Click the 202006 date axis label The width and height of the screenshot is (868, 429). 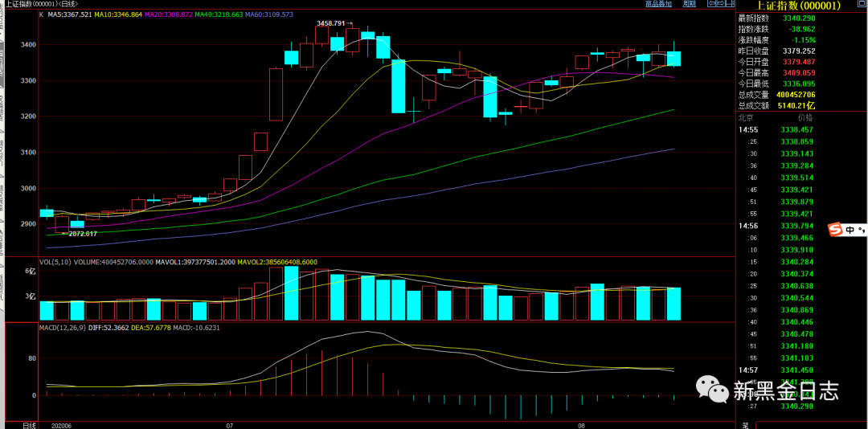pos(61,426)
